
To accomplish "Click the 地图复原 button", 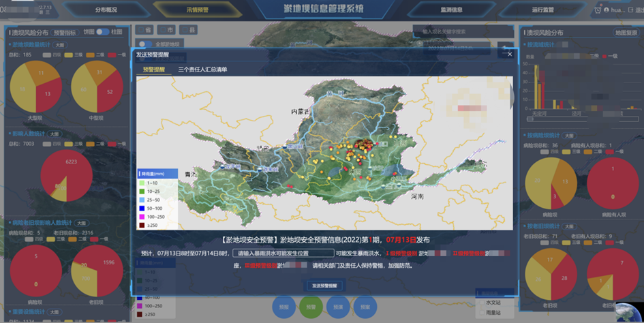I will (626, 33).
